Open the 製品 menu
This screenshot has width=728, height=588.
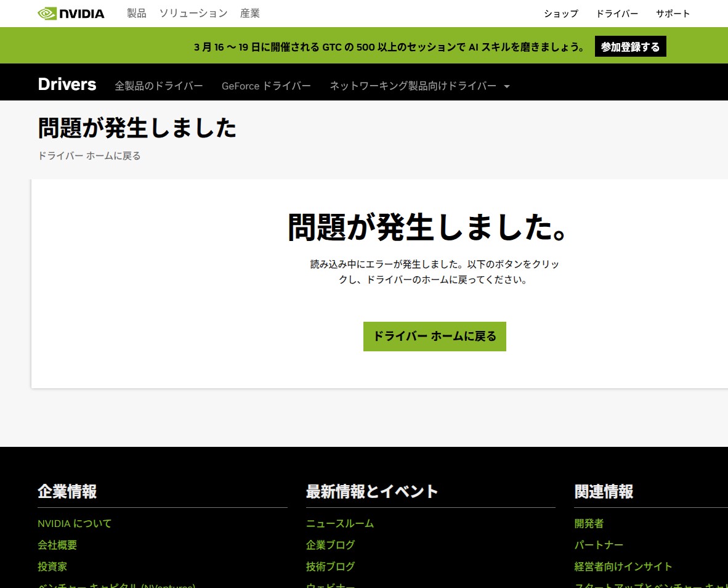click(x=135, y=13)
